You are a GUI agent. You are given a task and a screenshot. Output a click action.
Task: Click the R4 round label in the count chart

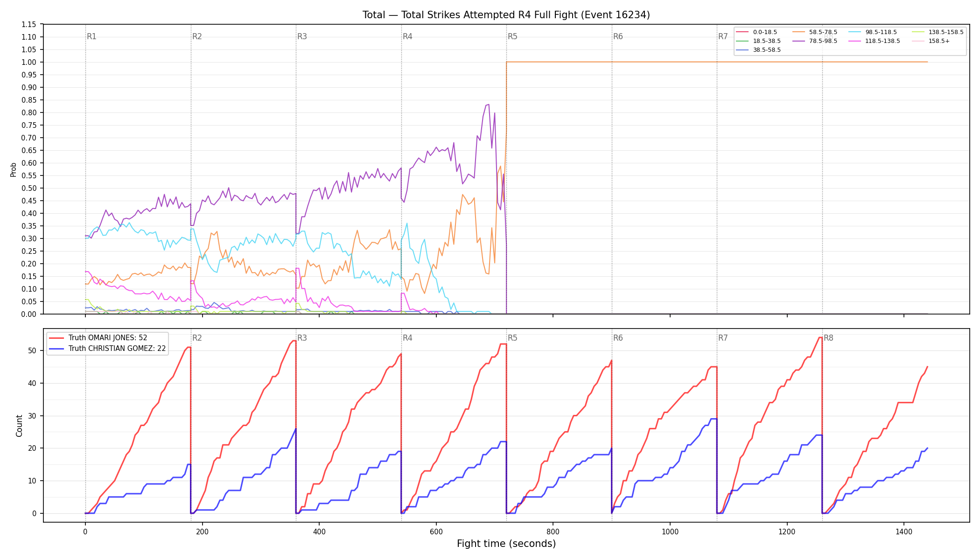click(407, 338)
